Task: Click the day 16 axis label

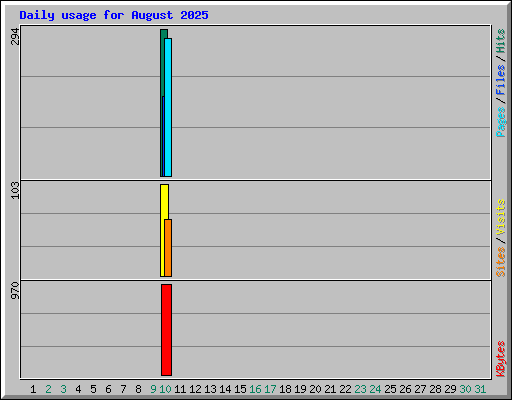Action: (x=255, y=389)
